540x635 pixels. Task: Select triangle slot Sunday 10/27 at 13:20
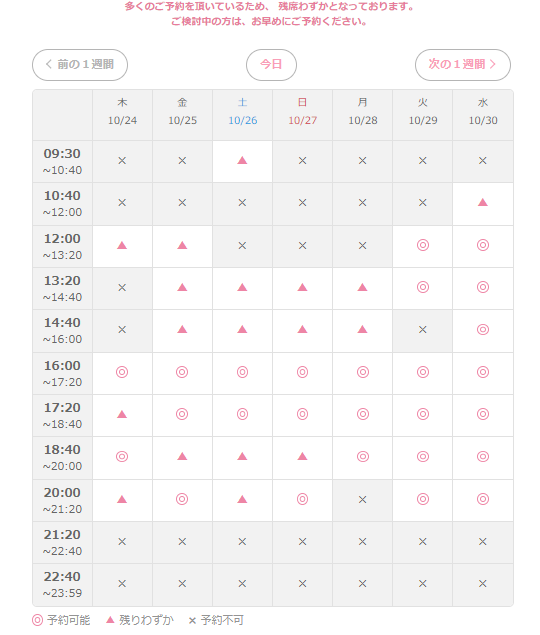(x=302, y=288)
